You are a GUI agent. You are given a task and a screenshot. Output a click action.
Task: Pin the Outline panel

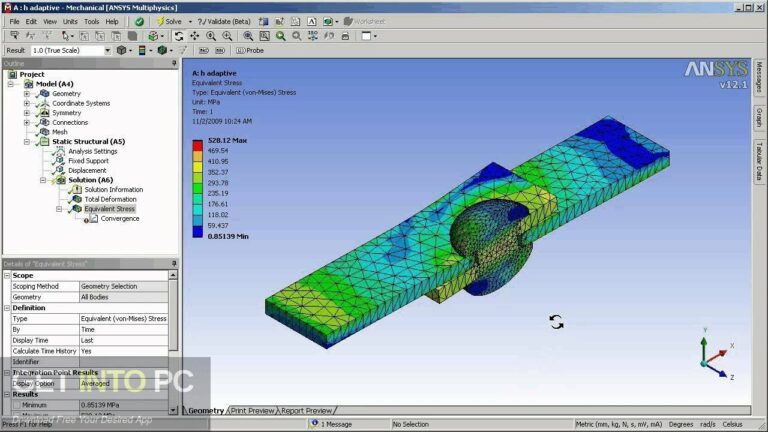(x=174, y=64)
